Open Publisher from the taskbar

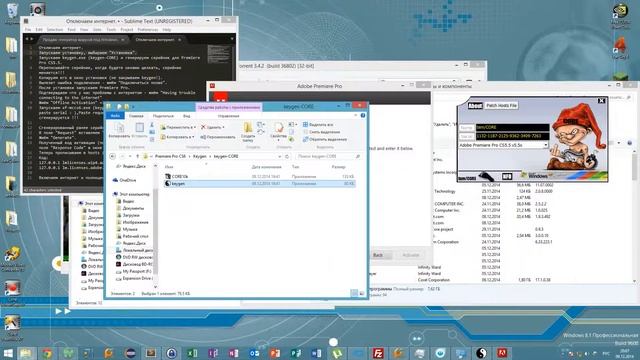[296, 353]
